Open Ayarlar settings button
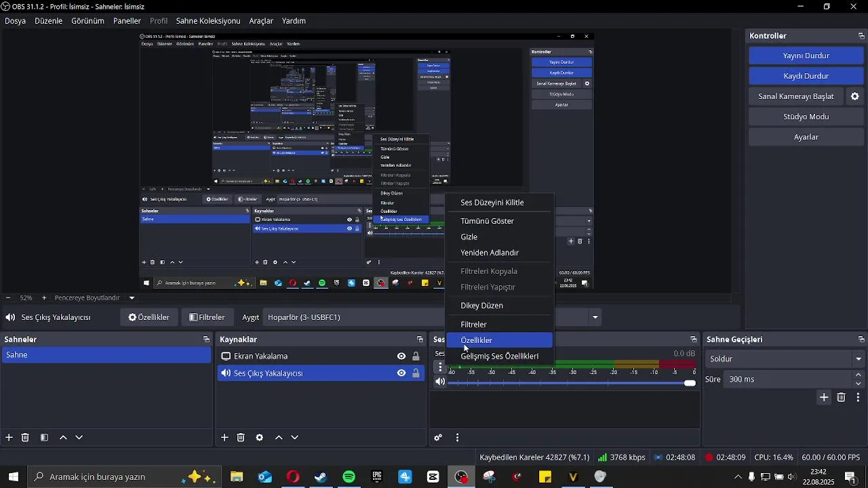868x488 pixels. [x=806, y=137]
